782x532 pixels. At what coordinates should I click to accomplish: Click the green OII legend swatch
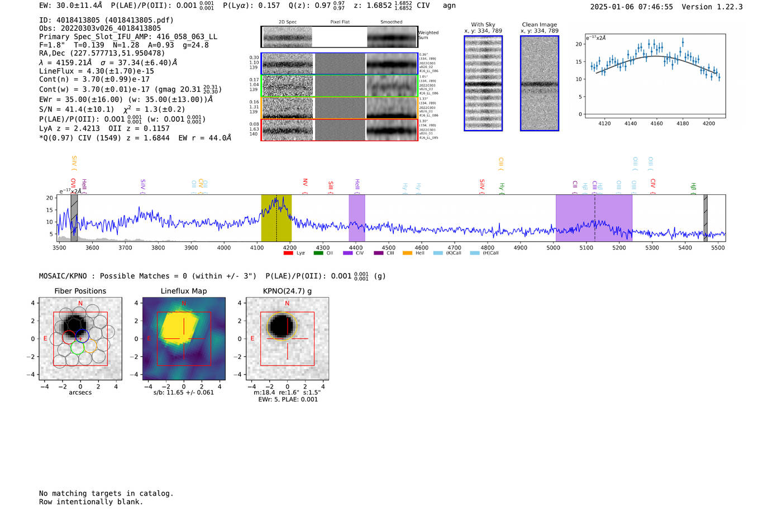pos(318,253)
